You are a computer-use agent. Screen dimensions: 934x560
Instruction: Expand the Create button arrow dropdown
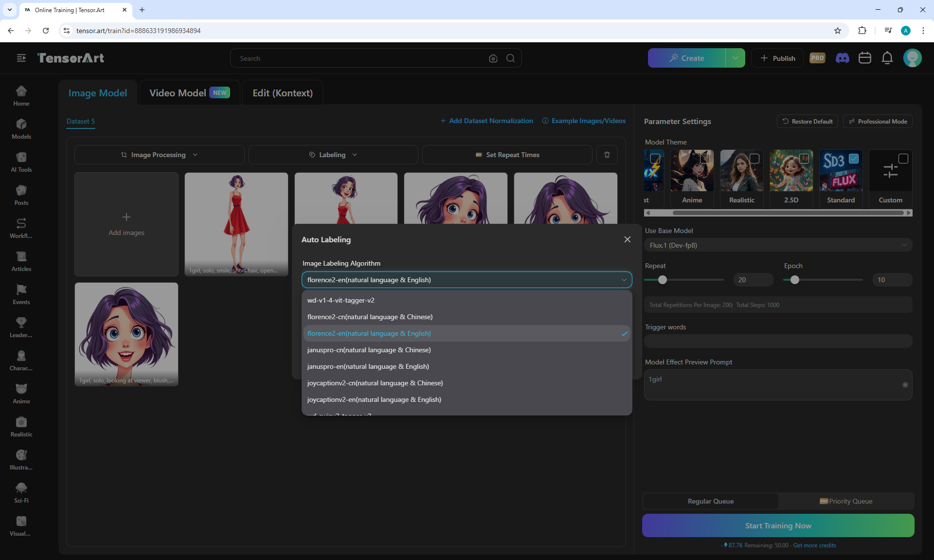[x=735, y=58]
